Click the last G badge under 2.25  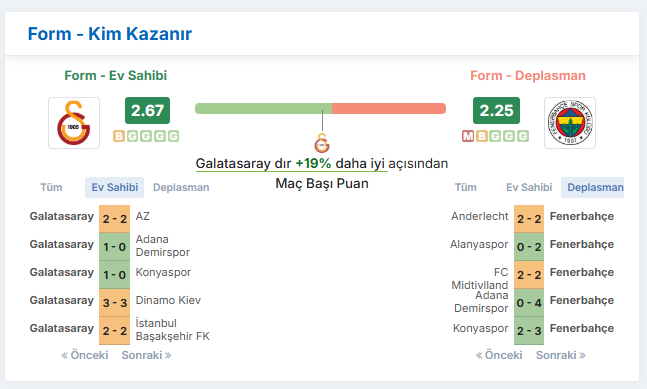pyautogui.click(x=523, y=136)
